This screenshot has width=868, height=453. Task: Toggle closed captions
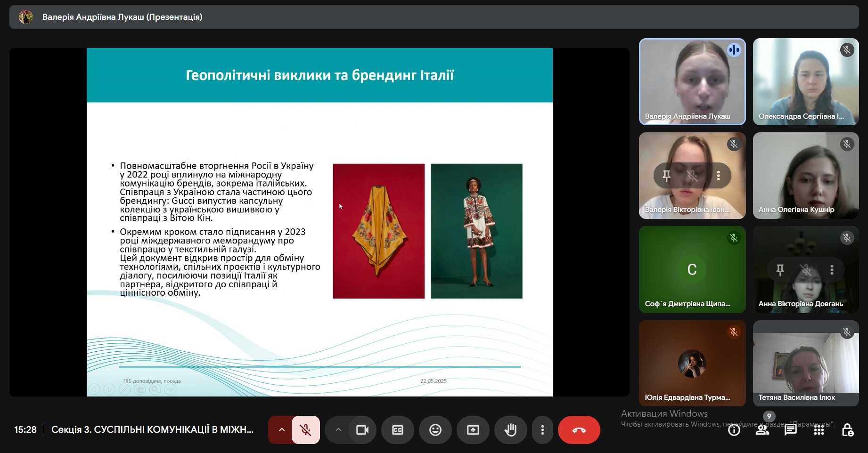click(x=398, y=430)
